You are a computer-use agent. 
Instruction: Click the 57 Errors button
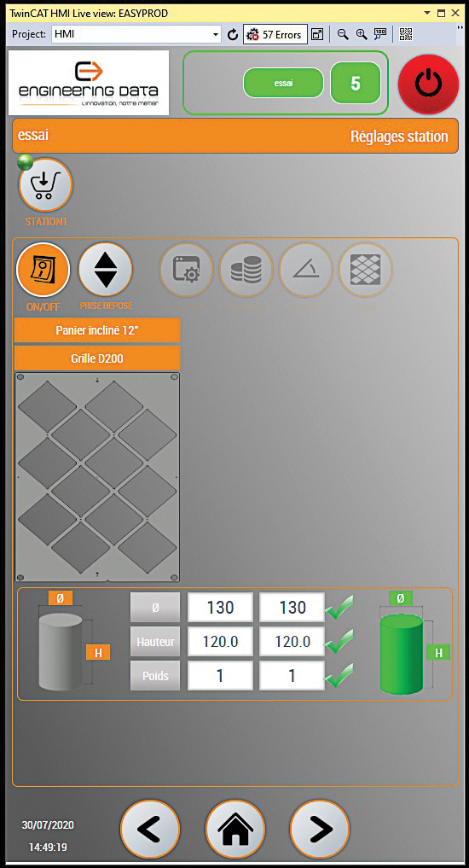point(275,34)
